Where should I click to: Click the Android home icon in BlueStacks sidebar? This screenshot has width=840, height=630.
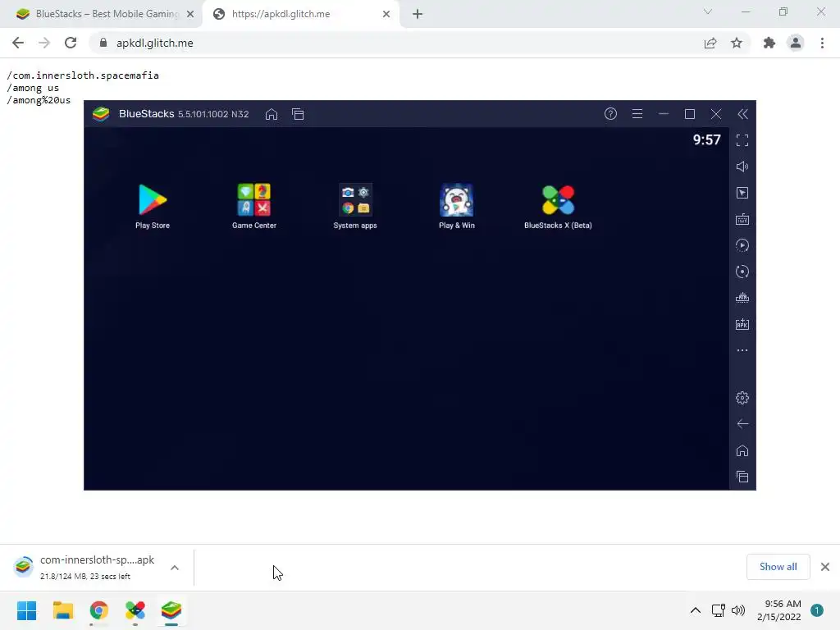(x=742, y=450)
